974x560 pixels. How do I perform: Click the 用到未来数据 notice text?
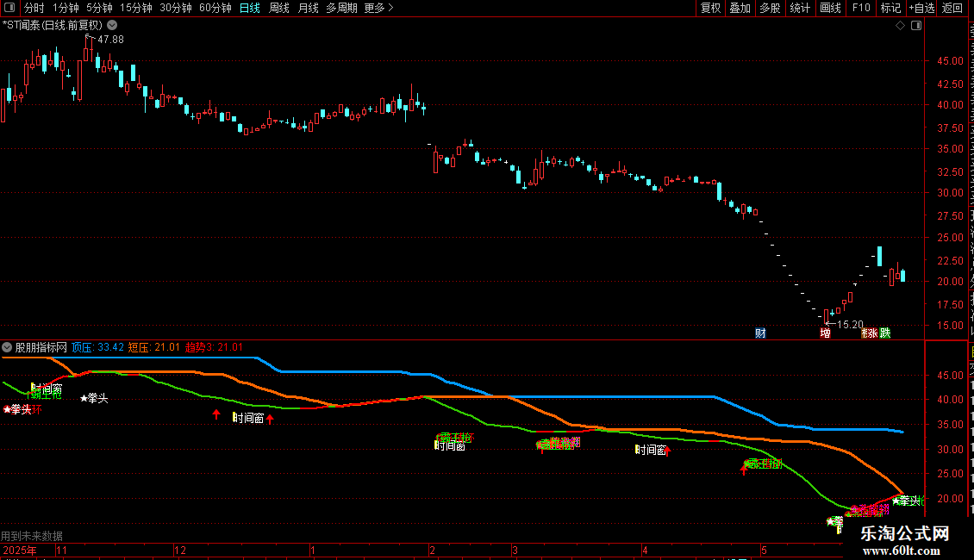click(x=32, y=536)
